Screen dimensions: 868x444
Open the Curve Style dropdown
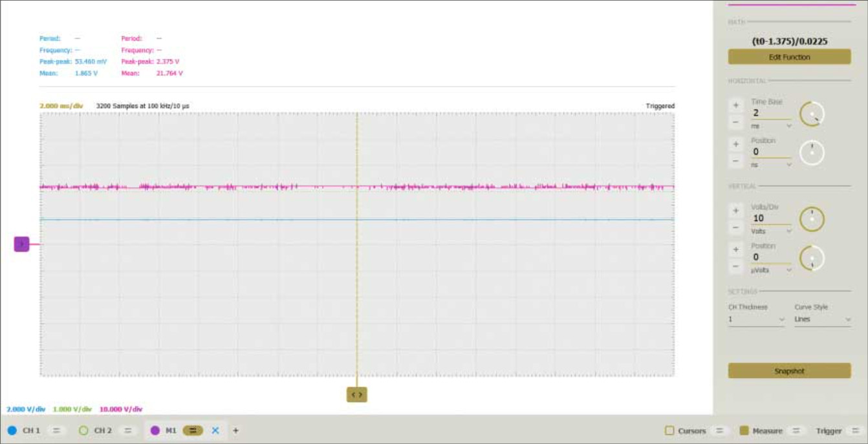click(x=822, y=319)
